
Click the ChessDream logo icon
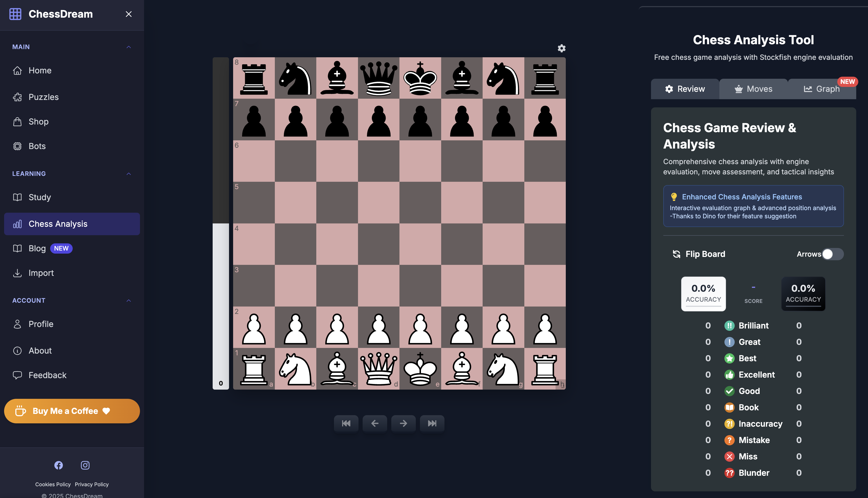pyautogui.click(x=15, y=14)
